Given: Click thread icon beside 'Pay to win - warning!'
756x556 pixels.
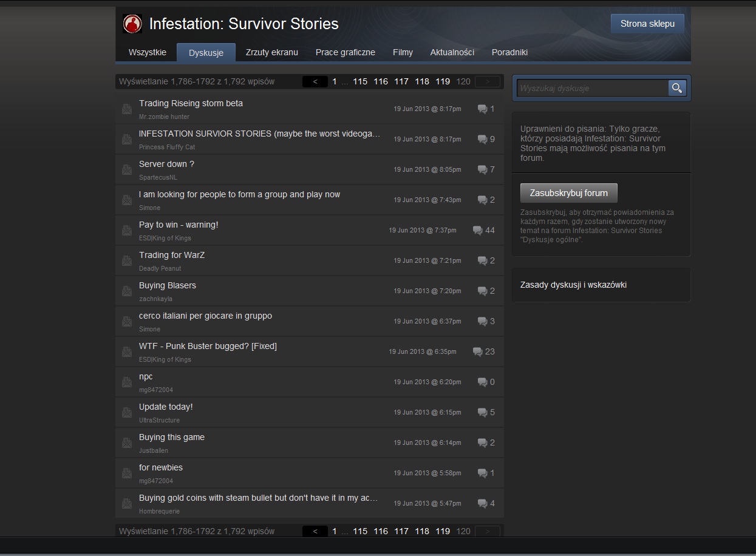Looking at the screenshot, I should click(x=126, y=231).
